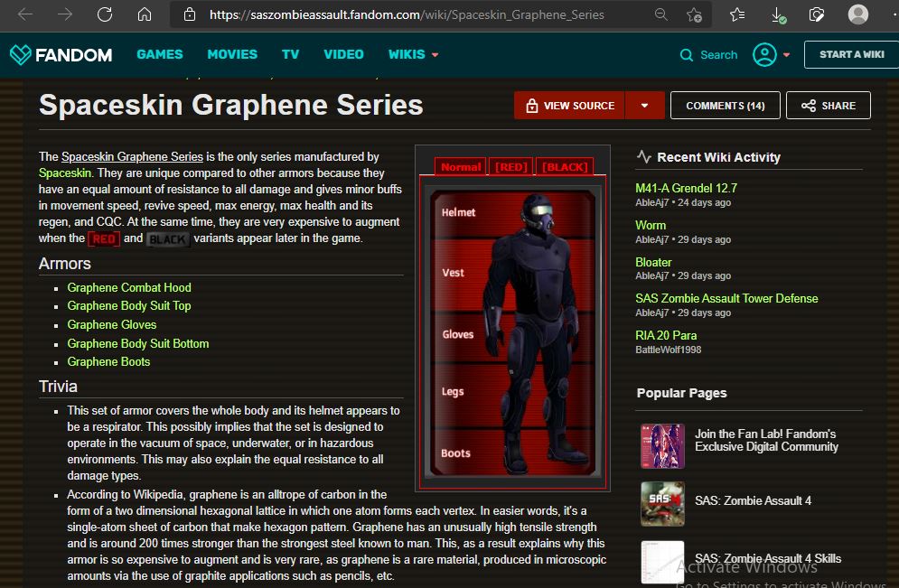Click the Recent Wiki Activity pulse icon
Image resolution: width=899 pixels, height=588 pixels.
pyautogui.click(x=644, y=157)
